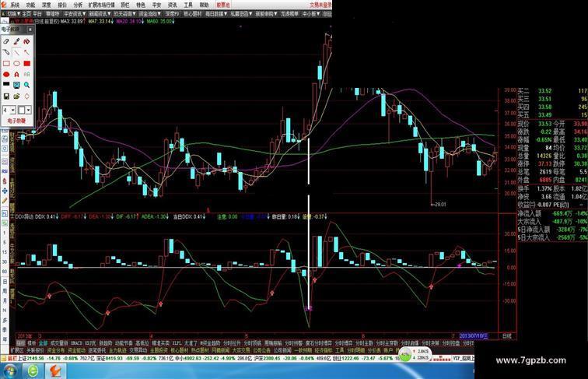Open the 分析 menu

click(x=78, y=5)
